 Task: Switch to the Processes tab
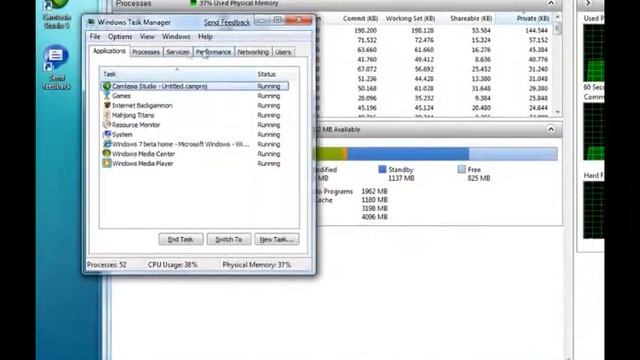click(x=146, y=52)
